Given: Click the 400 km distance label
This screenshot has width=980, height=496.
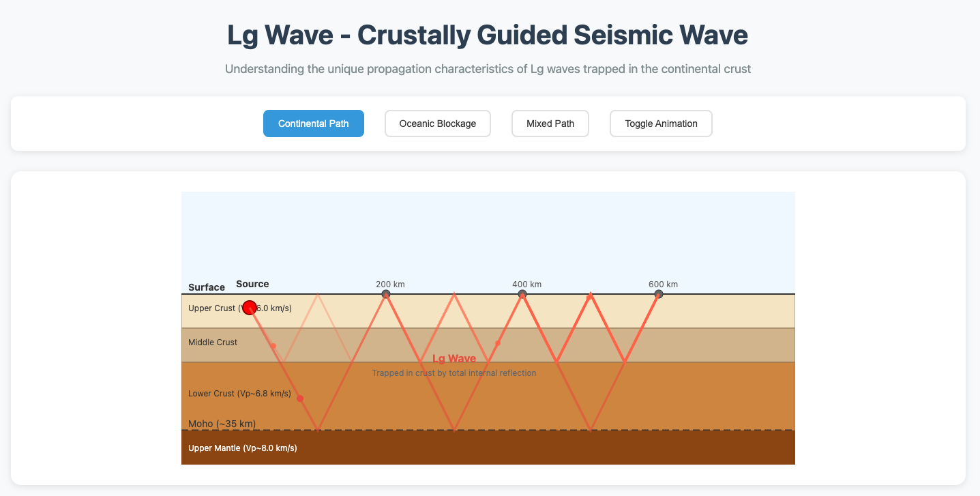Looking at the screenshot, I should point(526,285).
